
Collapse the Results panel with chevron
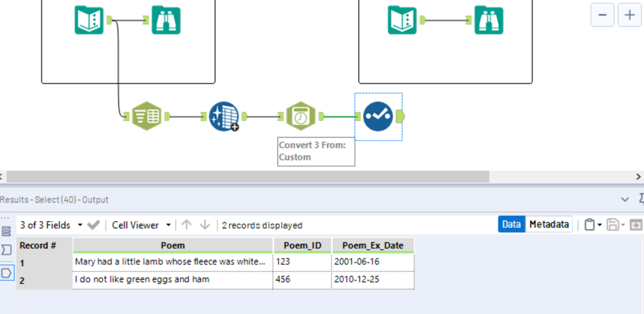point(624,200)
